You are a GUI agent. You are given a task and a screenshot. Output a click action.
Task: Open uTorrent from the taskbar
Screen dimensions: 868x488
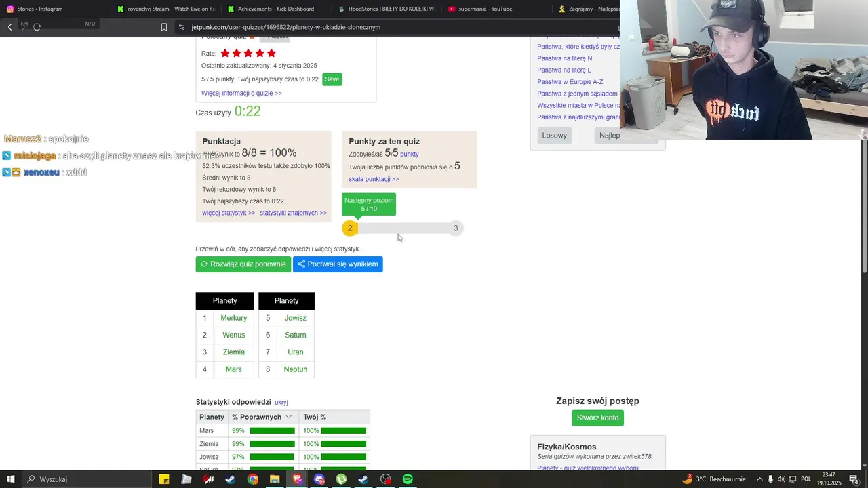coord(341,479)
